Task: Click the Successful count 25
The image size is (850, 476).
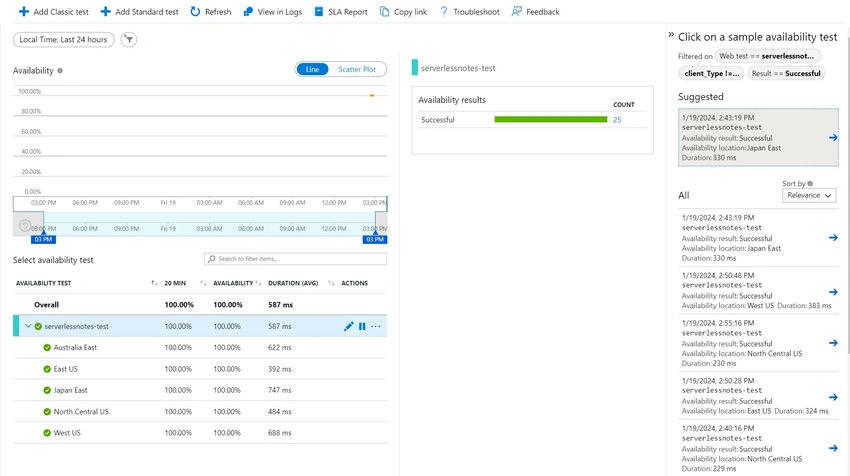Action: point(617,120)
